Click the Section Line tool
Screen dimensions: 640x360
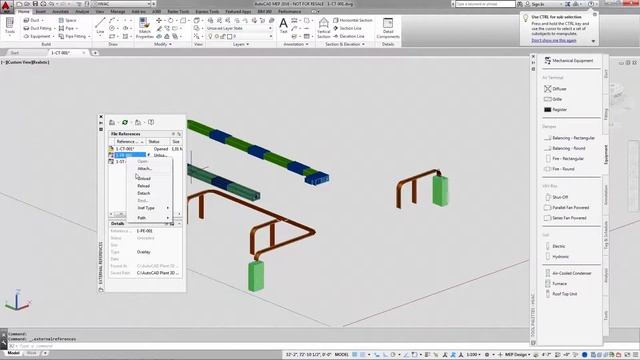[347, 28]
